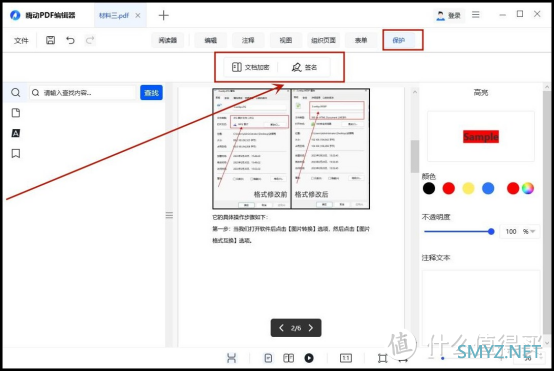The height and width of the screenshot is (371, 554).
Task: Close the 材料三.pdf tab
Action: click(138, 16)
